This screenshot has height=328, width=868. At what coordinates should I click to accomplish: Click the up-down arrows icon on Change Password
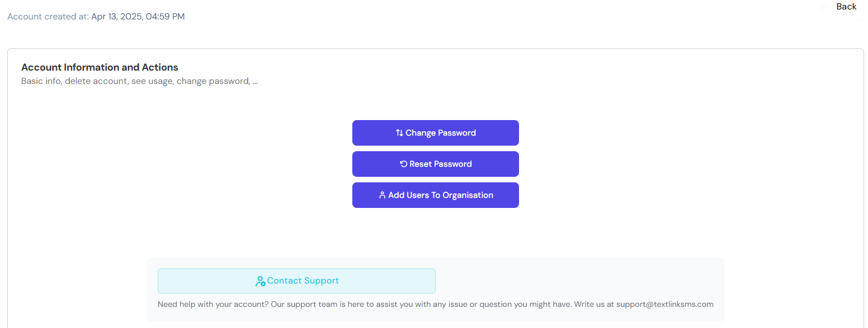(400, 133)
